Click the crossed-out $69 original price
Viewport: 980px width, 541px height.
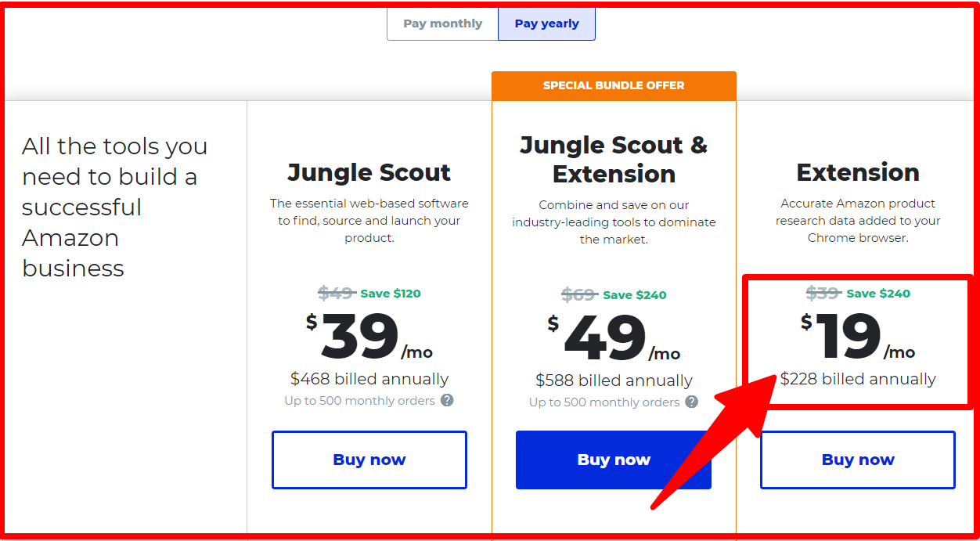[x=579, y=295]
